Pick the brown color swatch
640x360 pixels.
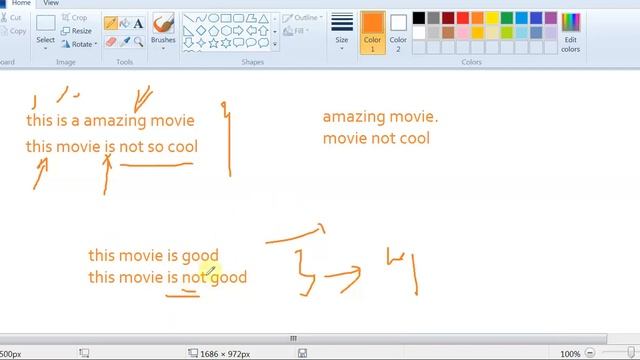click(x=448, y=33)
